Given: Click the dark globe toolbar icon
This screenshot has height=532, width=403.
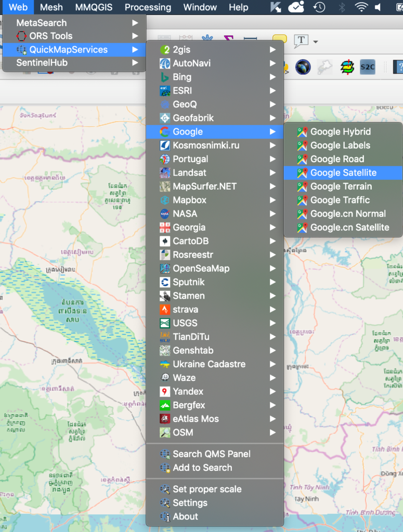Looking at the screenshot, I should (303, 67).
